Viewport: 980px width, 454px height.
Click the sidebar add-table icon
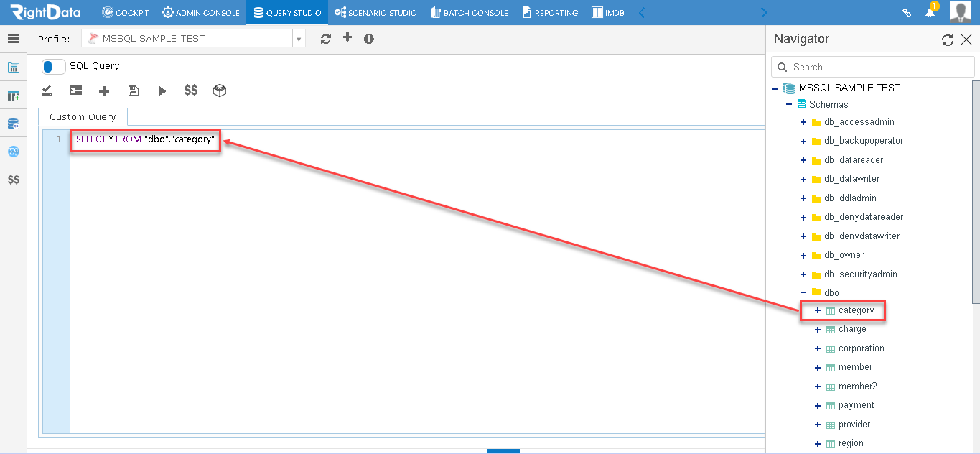13,96
